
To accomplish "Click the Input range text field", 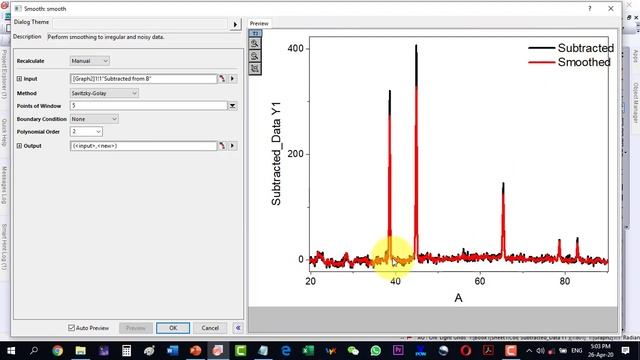I will click(x=143, y=78).
